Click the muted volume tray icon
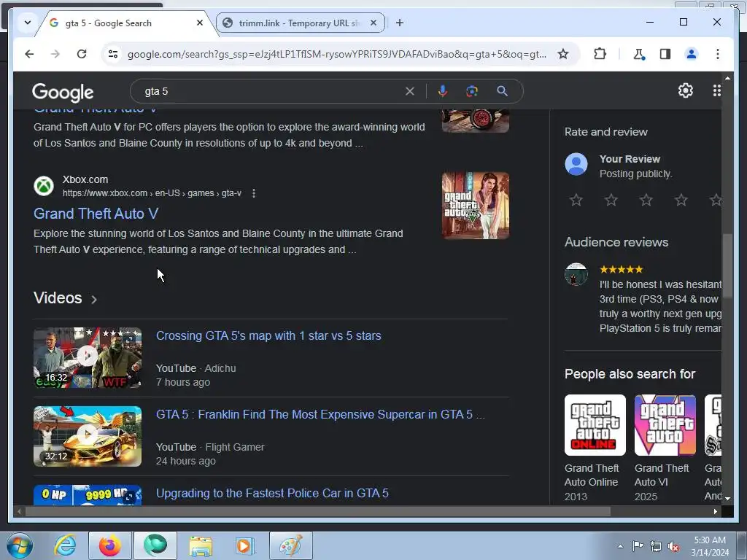 point(673,546)
